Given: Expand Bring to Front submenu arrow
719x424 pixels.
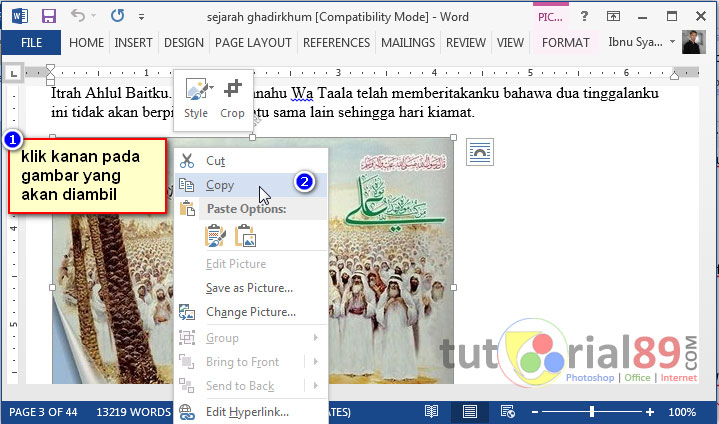Looking at the screenshot, I should pyautogui.click(x=315, y=362).
